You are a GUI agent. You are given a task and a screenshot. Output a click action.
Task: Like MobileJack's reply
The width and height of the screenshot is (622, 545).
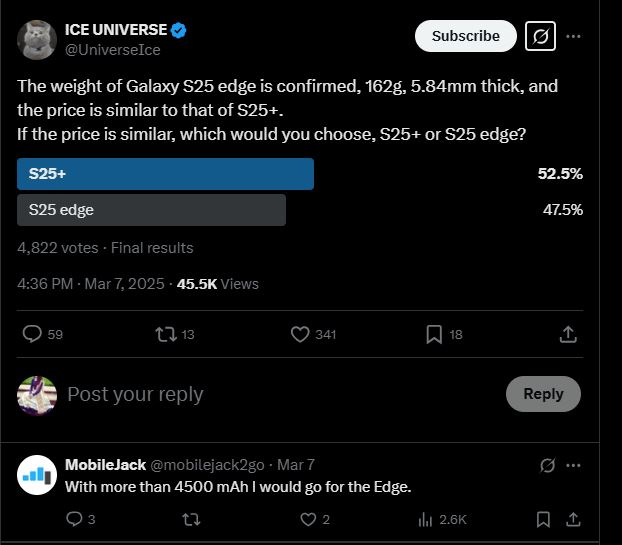pos(309,519)
